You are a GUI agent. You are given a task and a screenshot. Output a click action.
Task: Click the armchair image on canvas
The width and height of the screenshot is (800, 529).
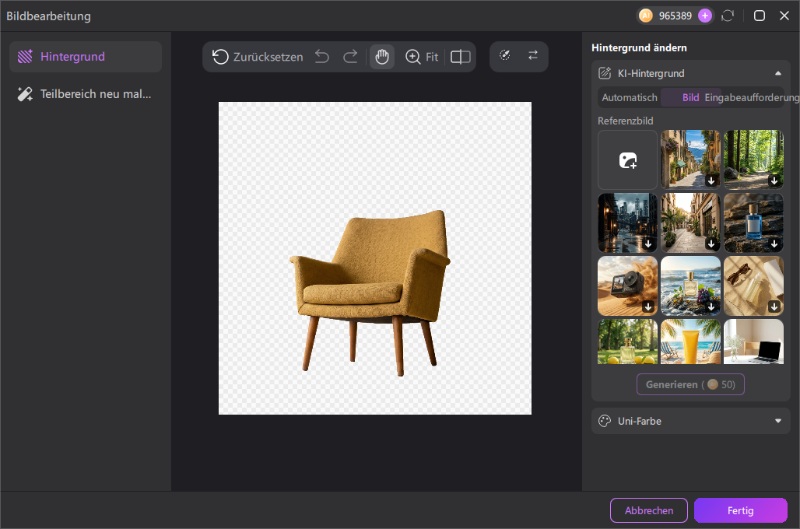[370, 292]
